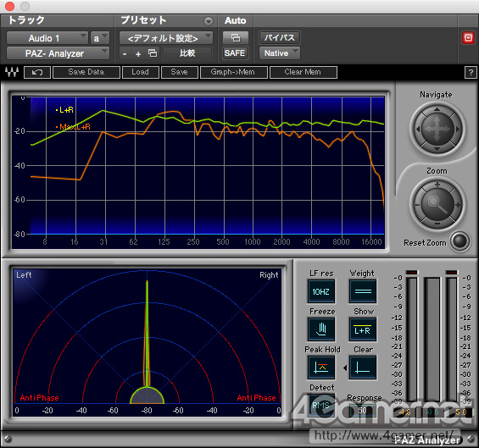The height and width of the screenshot is (448, 479).
Task: Toggle the RMS Detect mode button
Action: pyautogui.click(x=321, y=406)
